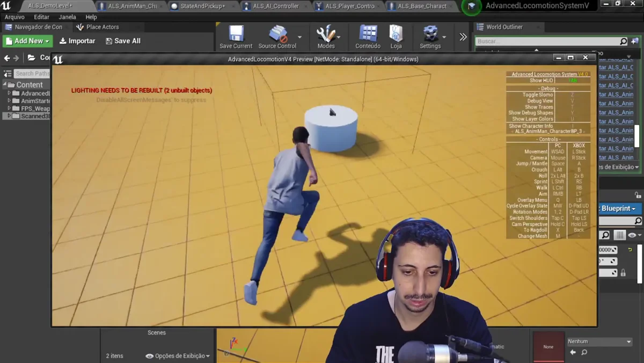Open the eye visibility options in Details

[634, 235]
